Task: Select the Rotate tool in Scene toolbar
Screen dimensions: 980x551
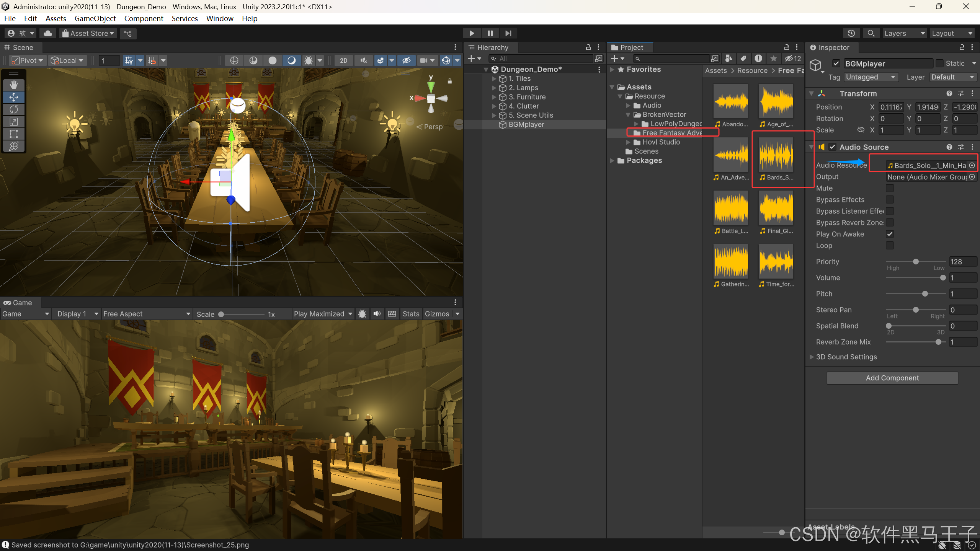Action: point(14,109)
